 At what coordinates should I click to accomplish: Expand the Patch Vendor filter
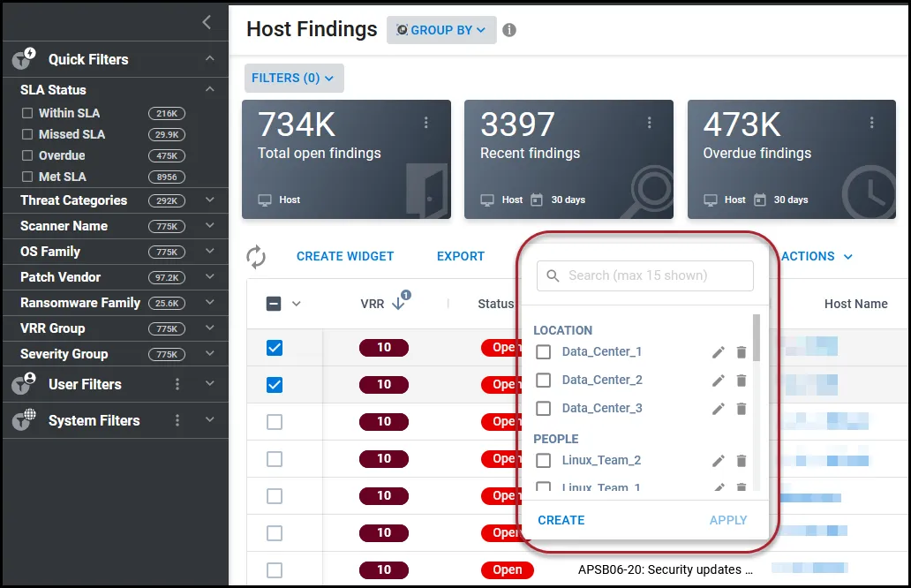(x=210, y=276)
